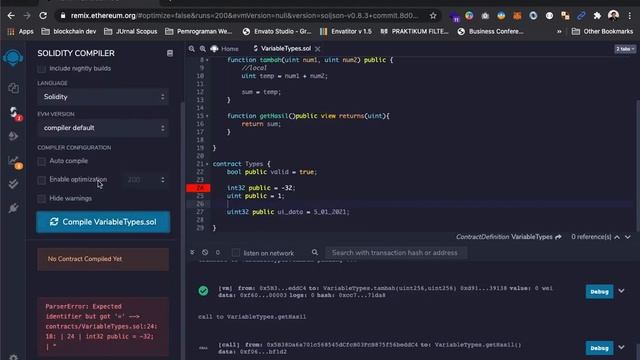
Task: Open the 2 tabs dropdown
Action: click(x=625, y=49)
